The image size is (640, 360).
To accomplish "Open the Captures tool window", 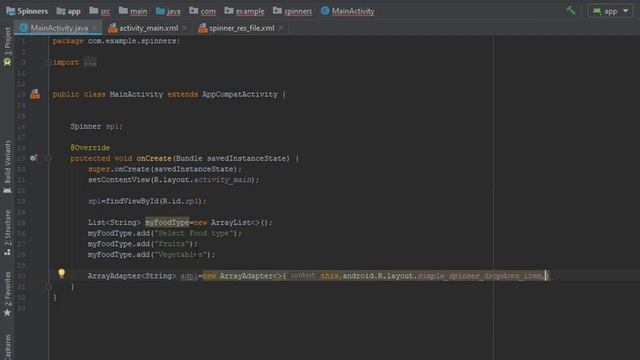I will (7, 347).
